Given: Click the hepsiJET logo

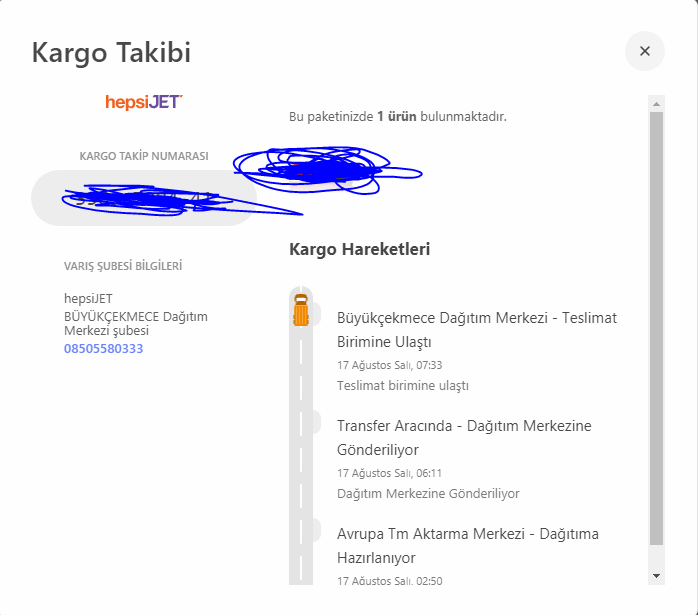Looking at the screenshot, I should 144,102.
